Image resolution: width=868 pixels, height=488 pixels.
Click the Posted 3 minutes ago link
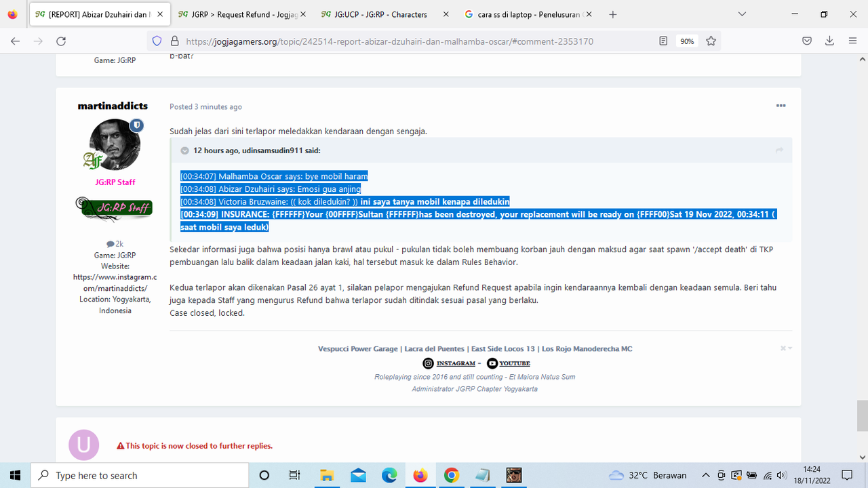pos(205,107)
